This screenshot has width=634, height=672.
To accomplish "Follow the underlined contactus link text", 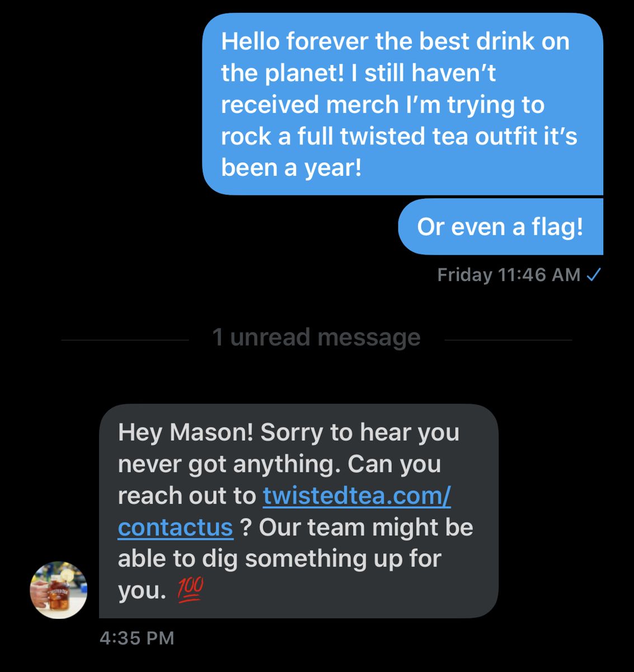I will click(x=175, y=528).
